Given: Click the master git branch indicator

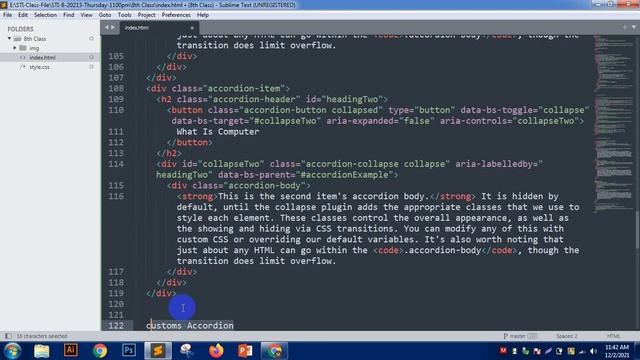Looking at the screenshot, I should [x=520, y=336].
